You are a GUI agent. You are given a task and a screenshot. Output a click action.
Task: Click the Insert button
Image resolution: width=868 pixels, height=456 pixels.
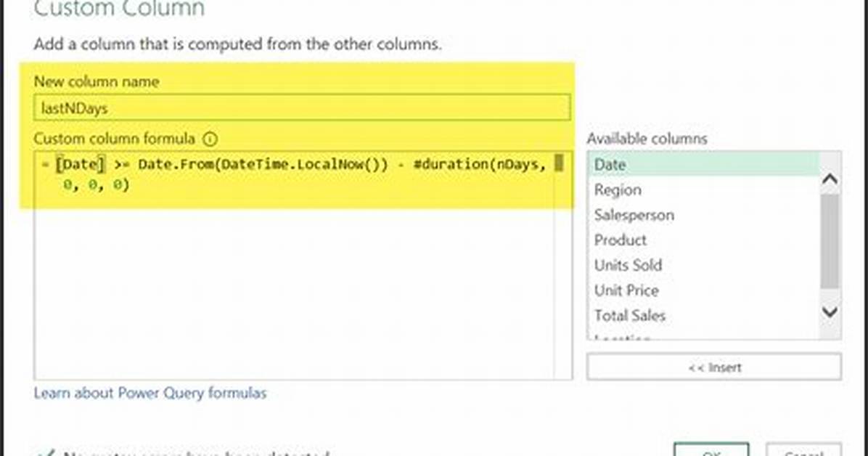click(x=714, y=367)
